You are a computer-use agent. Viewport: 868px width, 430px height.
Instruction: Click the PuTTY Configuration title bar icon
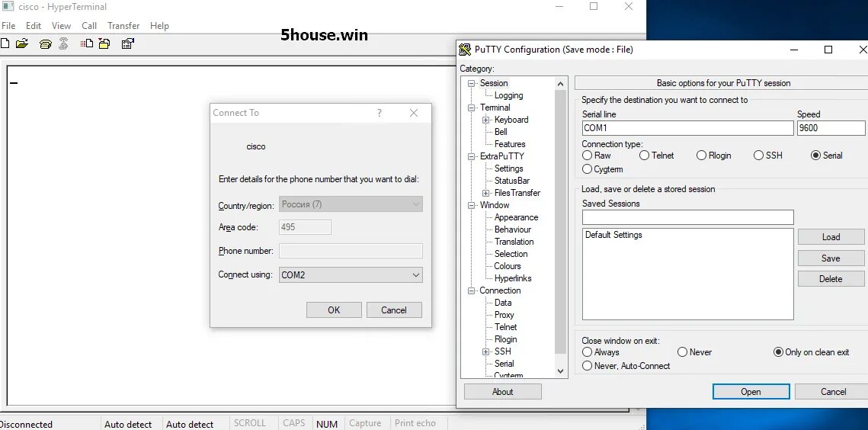tap(465, 50)
